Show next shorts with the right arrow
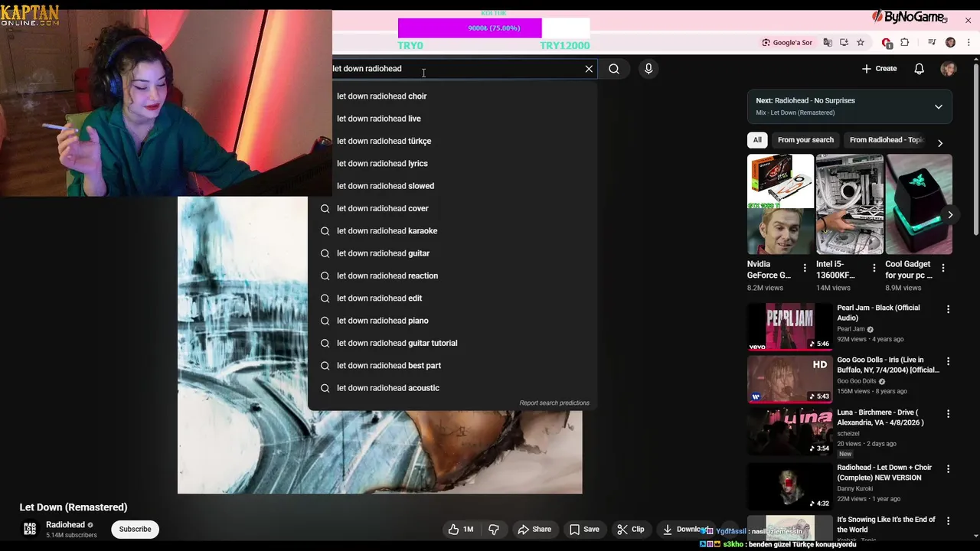 click(949, 215)
